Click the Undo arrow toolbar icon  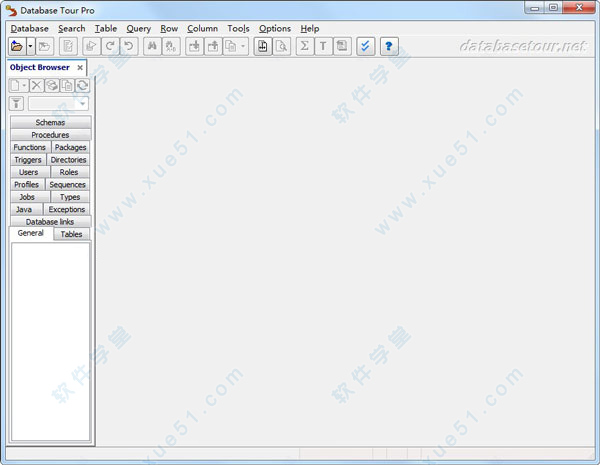coord(129,47)
